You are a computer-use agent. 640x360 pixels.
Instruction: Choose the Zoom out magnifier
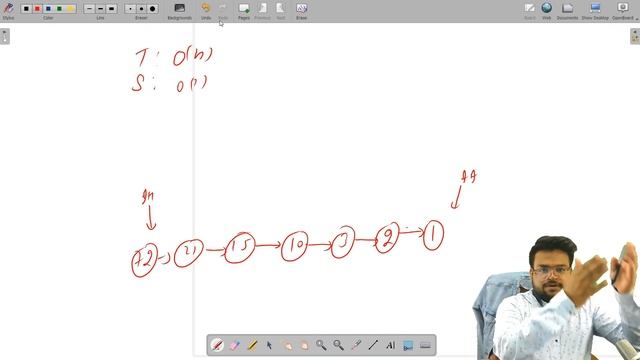[338, 345]
